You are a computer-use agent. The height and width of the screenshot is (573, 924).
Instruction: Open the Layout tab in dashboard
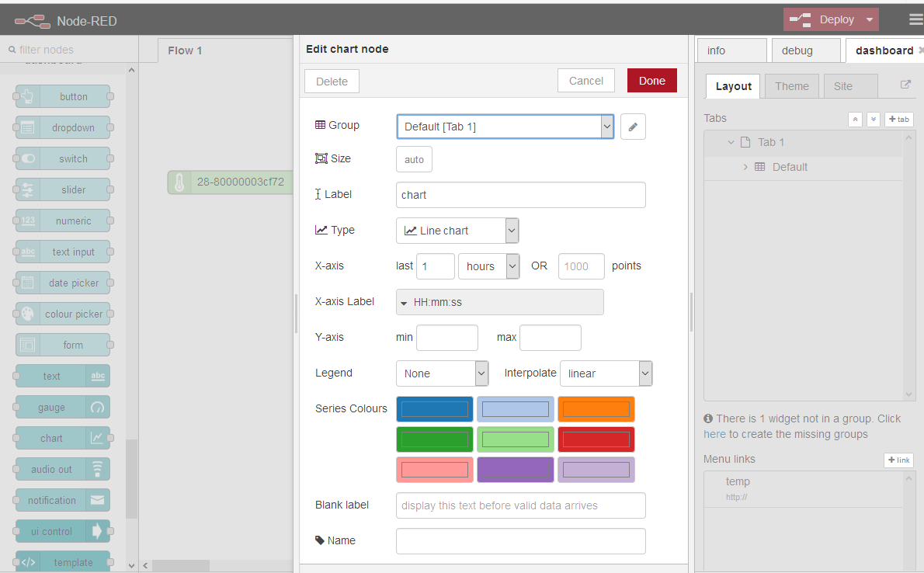(733, 86)
